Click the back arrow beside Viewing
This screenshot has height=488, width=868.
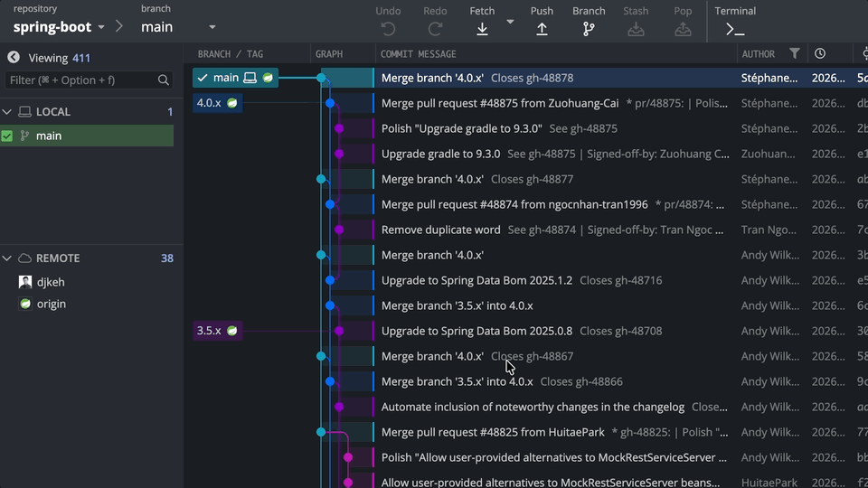pos(14,58)
